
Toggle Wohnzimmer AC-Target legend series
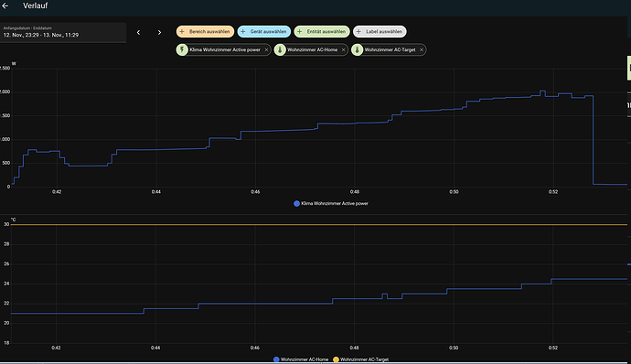(x=361, y=359)
